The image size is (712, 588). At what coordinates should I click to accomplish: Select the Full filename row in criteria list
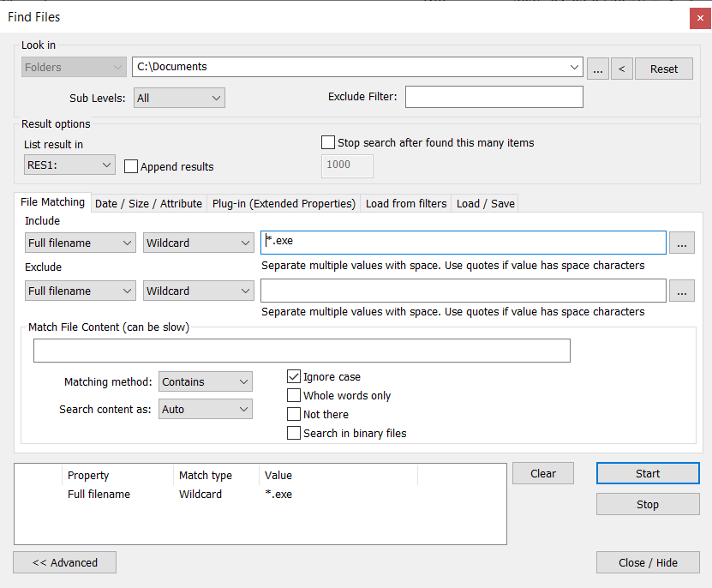[x=99, y=495]
